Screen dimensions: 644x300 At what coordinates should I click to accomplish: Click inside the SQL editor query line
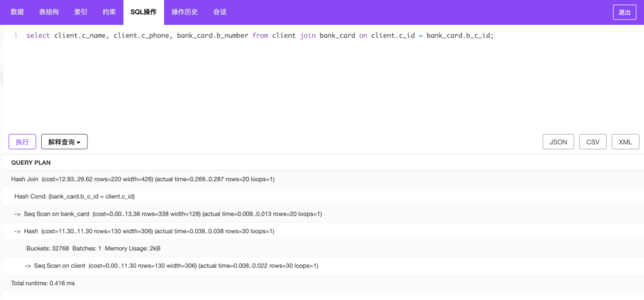(260, 36)
